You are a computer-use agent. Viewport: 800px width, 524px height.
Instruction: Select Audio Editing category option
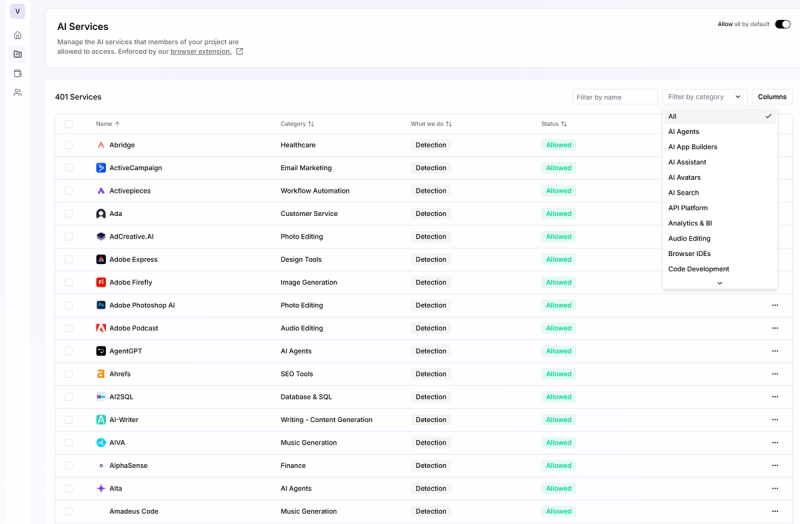[720, 238]
